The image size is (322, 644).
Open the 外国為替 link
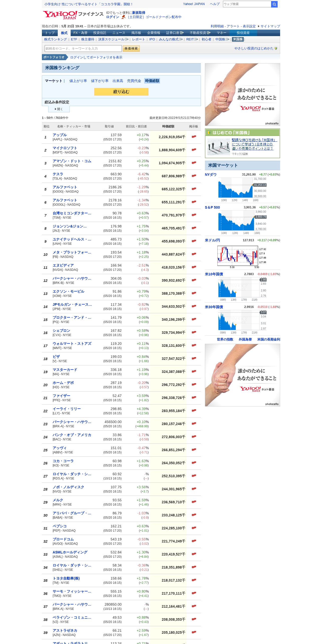click(x=245, y=340)
